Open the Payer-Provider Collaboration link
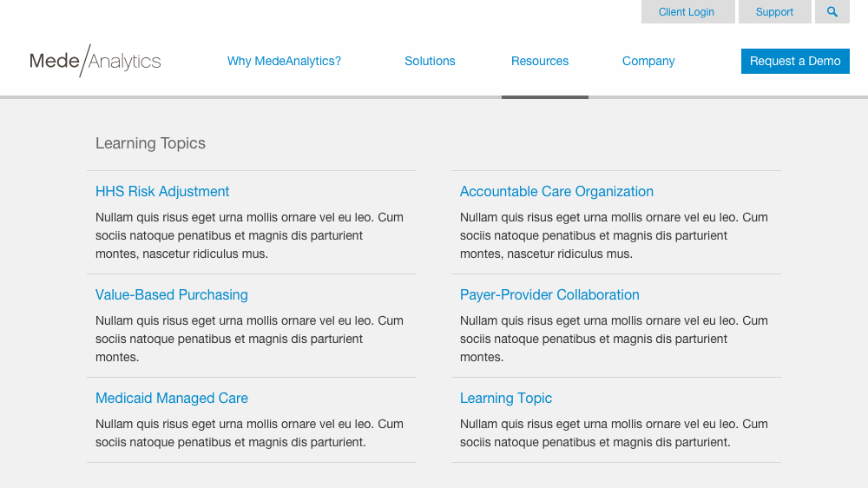 [x=549, y=294]
